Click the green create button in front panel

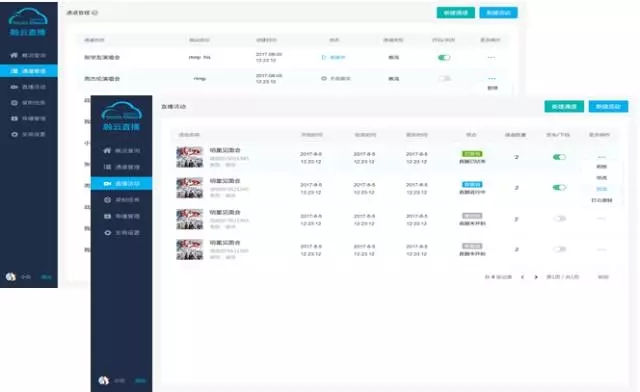564,107
